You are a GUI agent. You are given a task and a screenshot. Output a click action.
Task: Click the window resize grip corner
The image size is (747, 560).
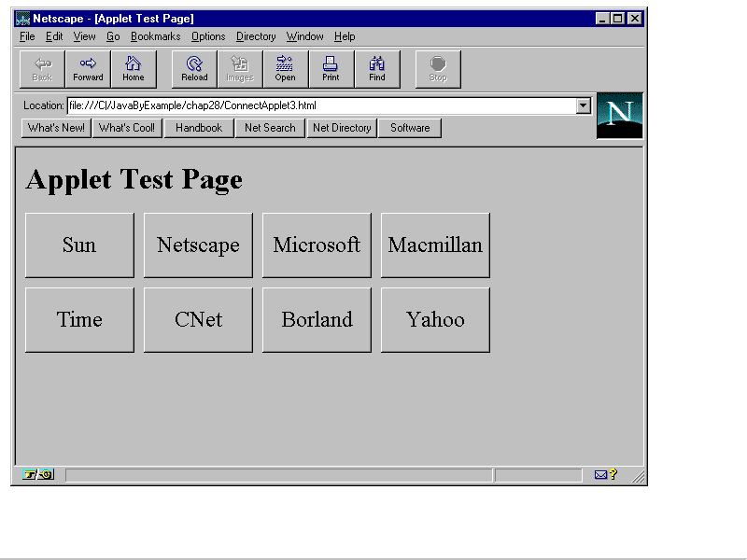639,477
